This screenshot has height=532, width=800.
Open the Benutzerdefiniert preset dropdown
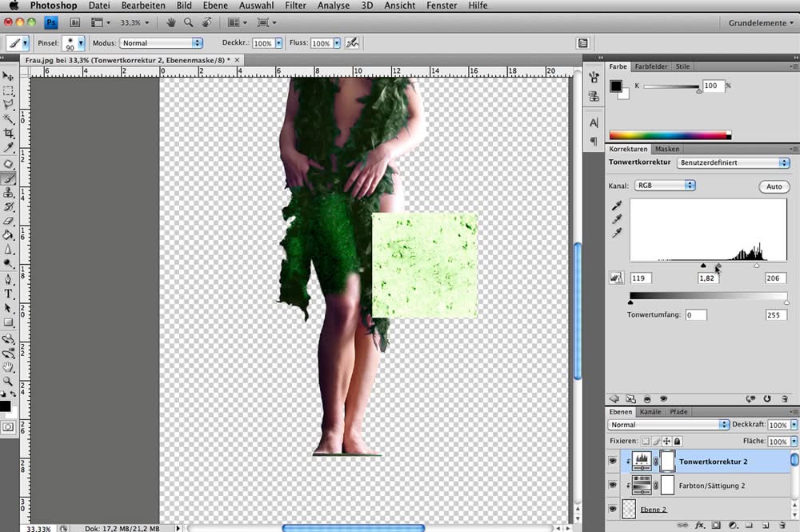[733, 162]
